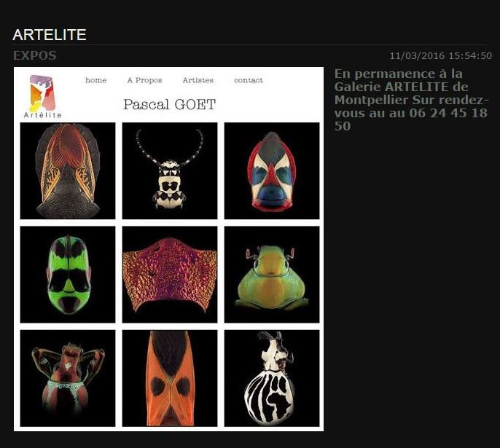Open the metallic green-gold beetle thumbnail

(272, 275)
